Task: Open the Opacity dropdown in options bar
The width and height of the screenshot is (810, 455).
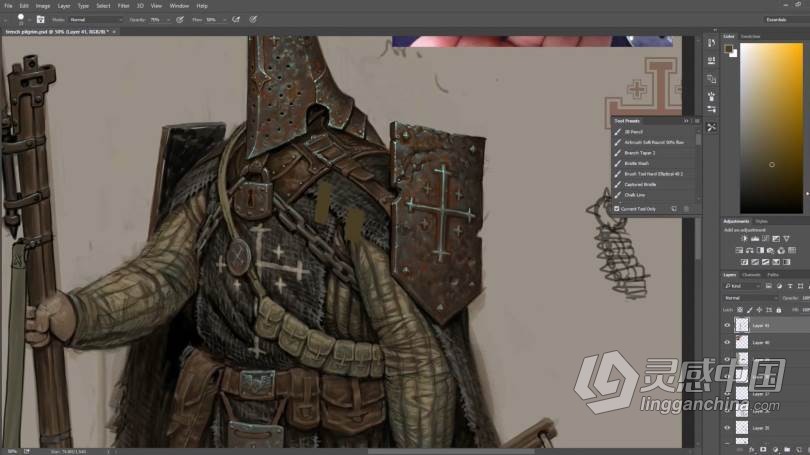Action: click(x=168, y=20)
